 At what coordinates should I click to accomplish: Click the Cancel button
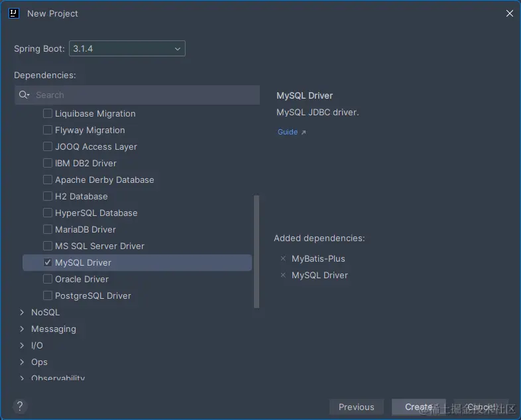pos(481,407)
